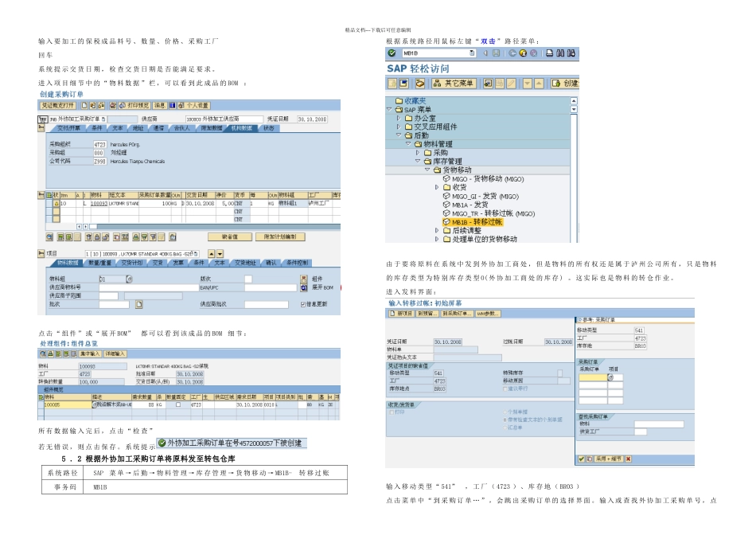The image size is (756, 535).
Task: Toggle the 打印 checkbox in 收货/发货单
Action: pyautogui.click(x=391, y=412)
